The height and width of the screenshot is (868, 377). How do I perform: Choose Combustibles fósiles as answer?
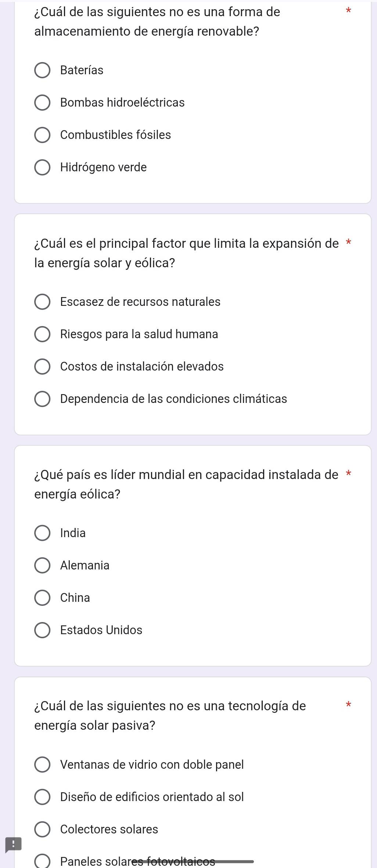click(43, 135)
